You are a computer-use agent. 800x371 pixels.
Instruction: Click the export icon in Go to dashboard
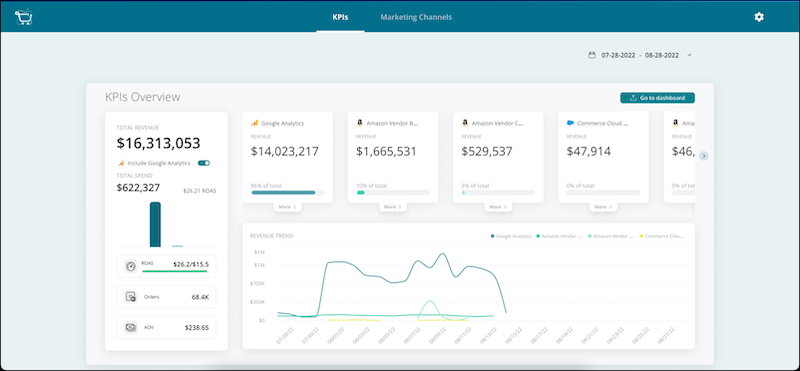click(633, 98)
